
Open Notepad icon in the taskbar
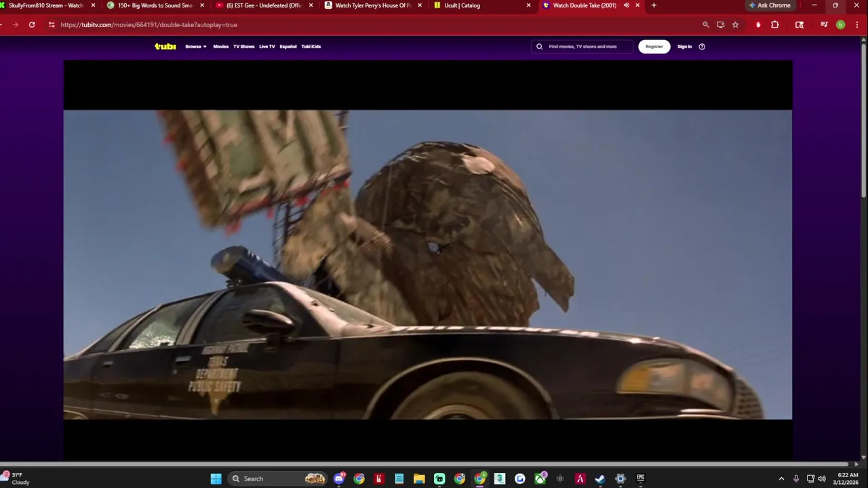[x=399, y=479]
